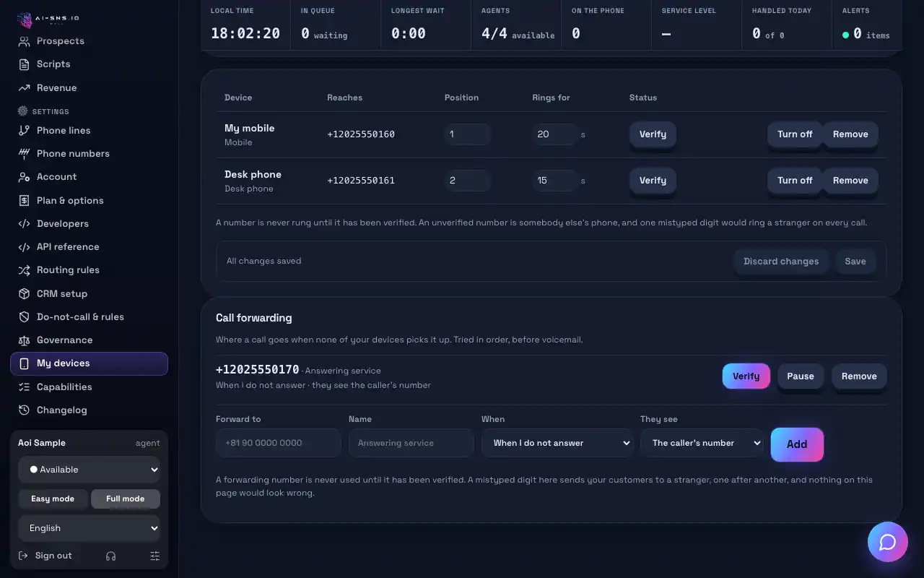Verify the +12025550170 forwarding number
924x578 pixels.
click(x=746, y=376)
